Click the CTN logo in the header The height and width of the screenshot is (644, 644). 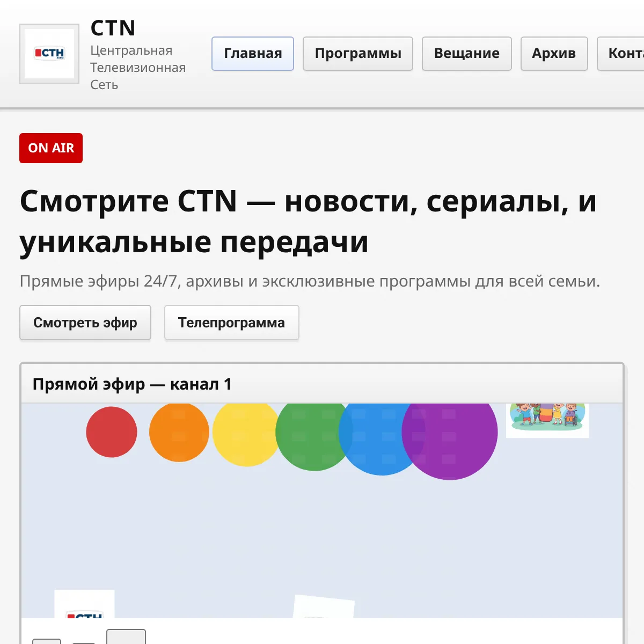[49, 54]
